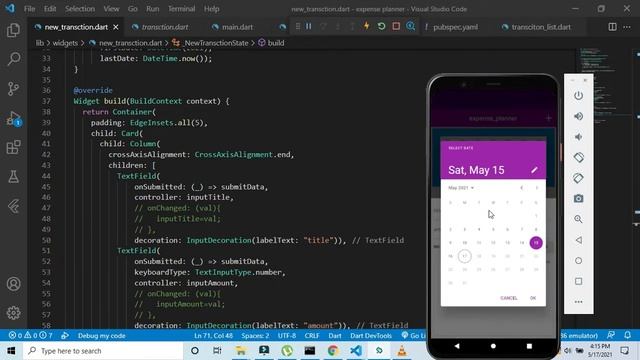Confirm the date with OK
The width and height of the screenshot is (640, 360).
(x=533, y=298)
